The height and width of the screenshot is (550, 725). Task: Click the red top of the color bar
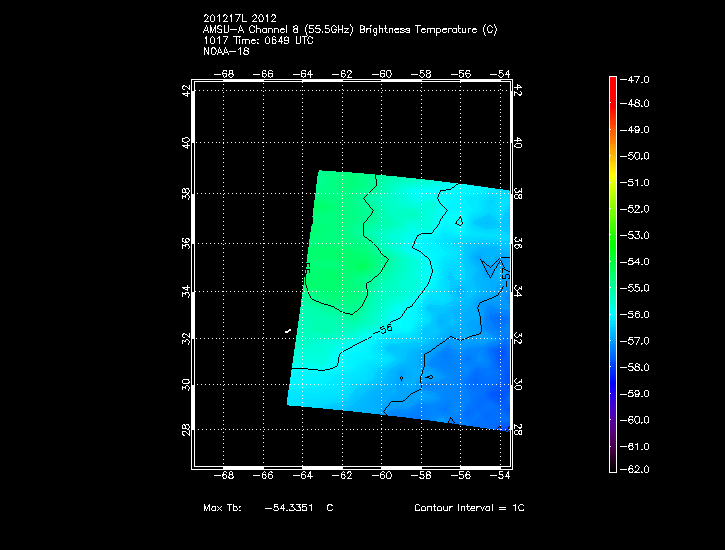pyautogui.click(x=612, y=85)
